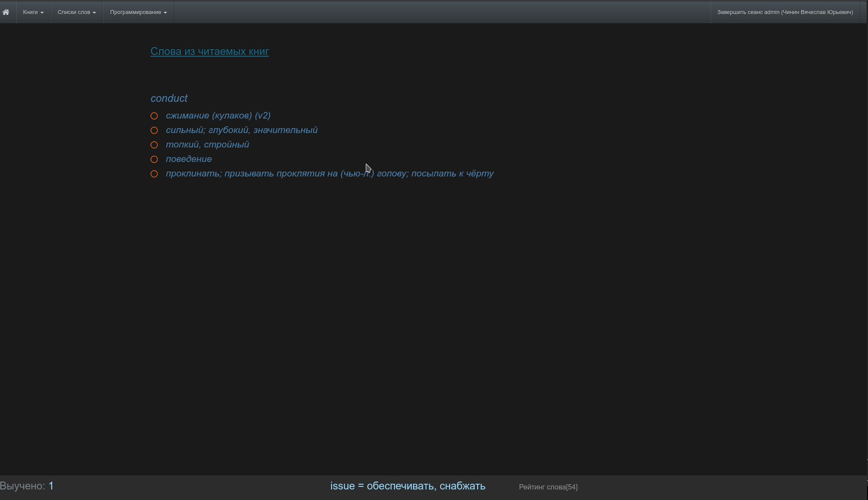Image resolution: width=868 pixels, height=500 pixels.
Task: Open the Книги dropdown menu
Action: [33, 12]
